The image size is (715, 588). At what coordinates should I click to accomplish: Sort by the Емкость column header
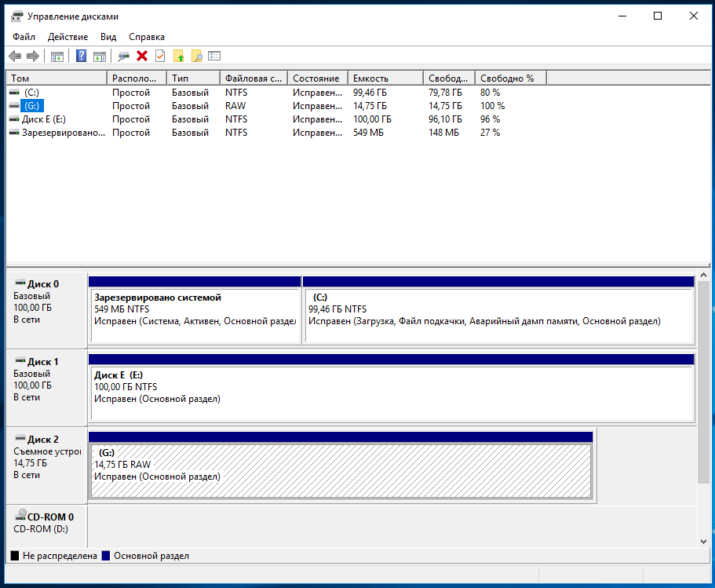385,79
